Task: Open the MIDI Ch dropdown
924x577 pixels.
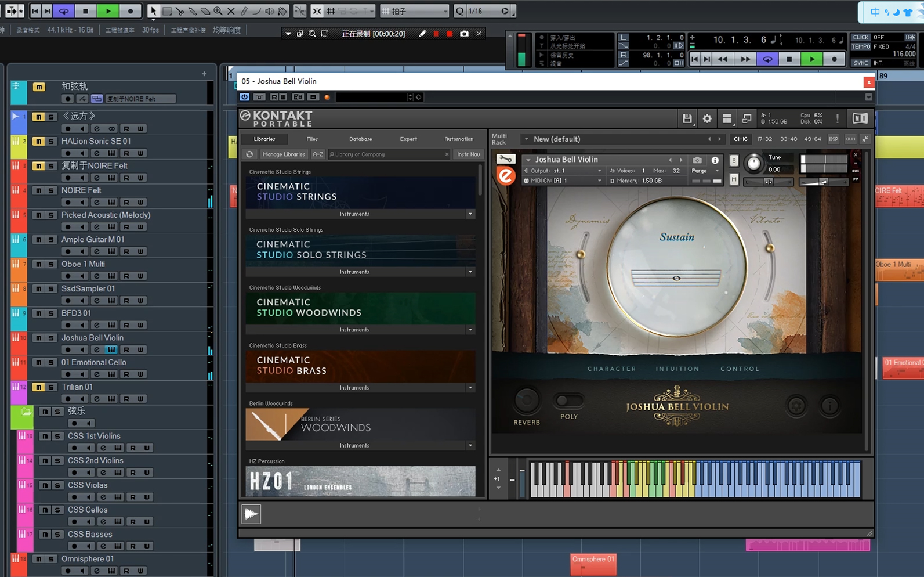Action: coord(563,181)
